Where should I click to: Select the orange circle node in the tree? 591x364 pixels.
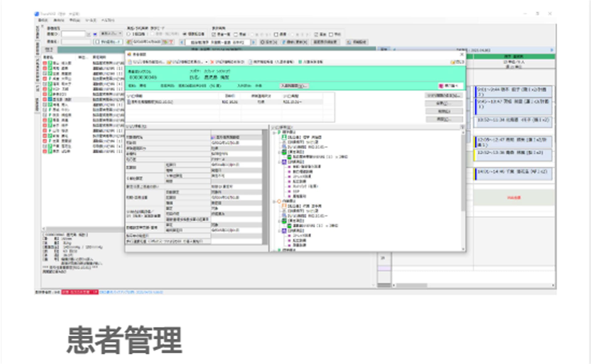tap(279, 201)
